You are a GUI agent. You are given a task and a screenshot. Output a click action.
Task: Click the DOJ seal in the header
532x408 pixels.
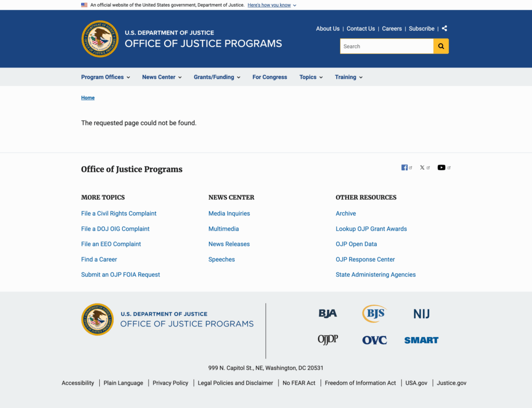tap(100, 39)
